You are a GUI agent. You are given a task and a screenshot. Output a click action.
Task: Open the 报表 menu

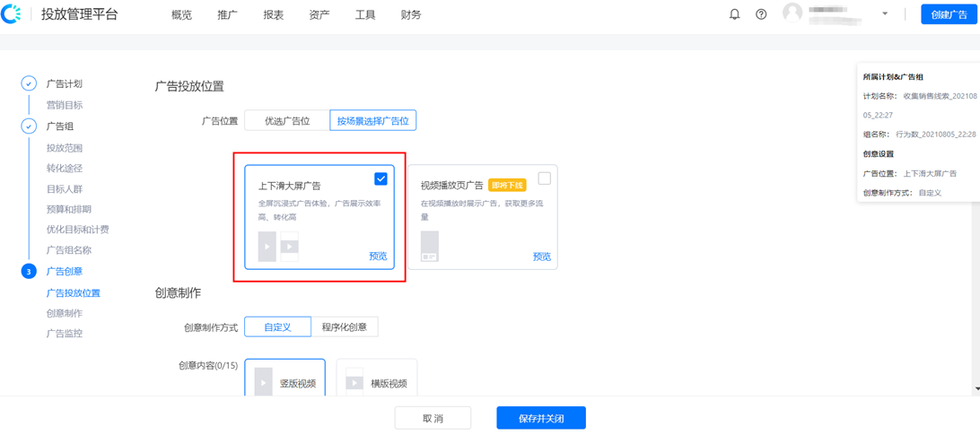click(273, 15)
